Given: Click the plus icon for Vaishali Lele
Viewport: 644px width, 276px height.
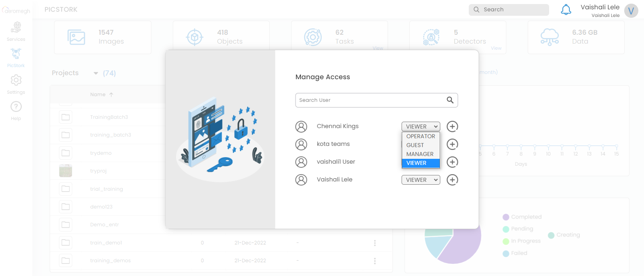Looking at the screenshot, I should 452,180.
